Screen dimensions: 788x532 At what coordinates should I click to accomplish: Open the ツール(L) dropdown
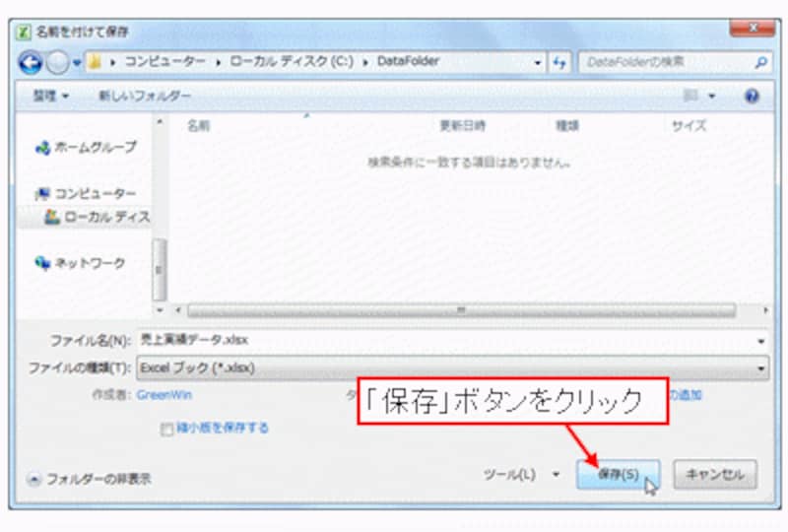[x=522, y=474]
